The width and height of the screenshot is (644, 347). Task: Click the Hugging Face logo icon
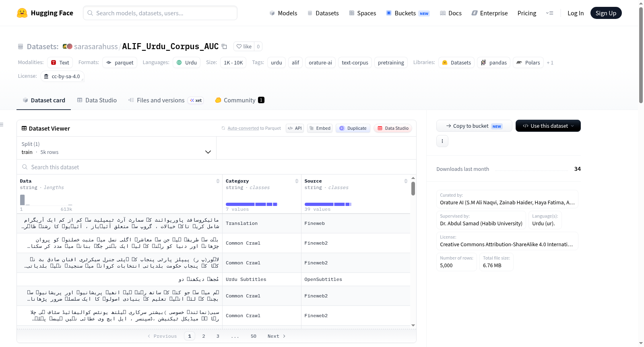coord(22,13)
